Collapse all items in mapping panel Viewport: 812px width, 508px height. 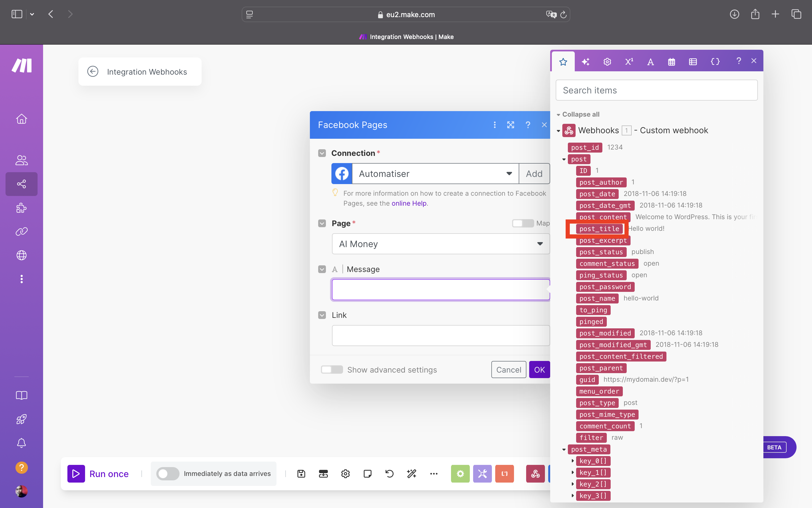click(578, 114)
